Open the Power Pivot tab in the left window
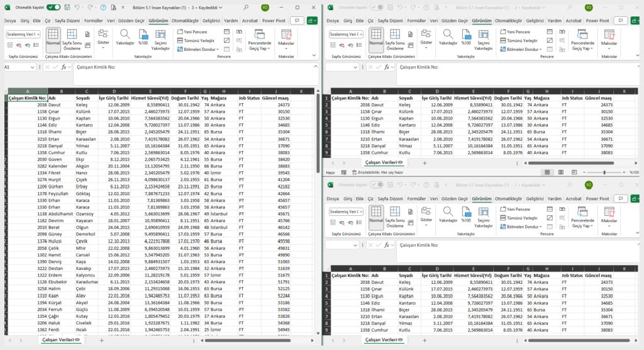 click(274, 21)
